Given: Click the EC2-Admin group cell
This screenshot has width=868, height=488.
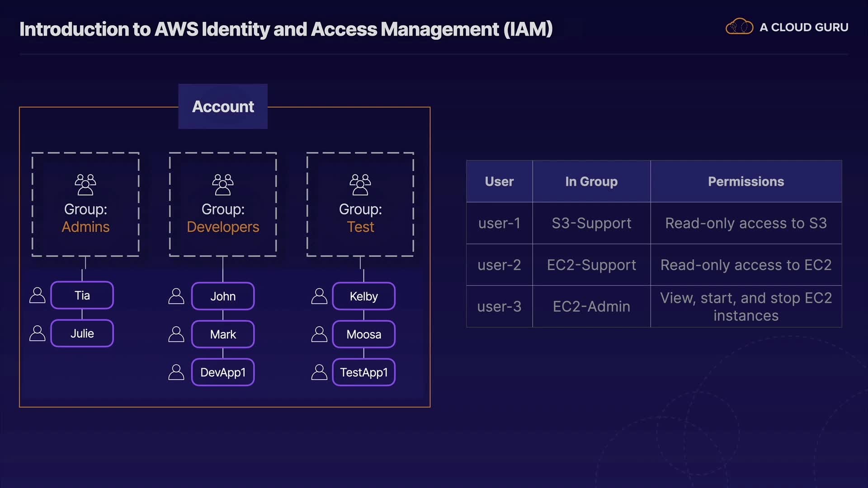Looking at the screenshot, I should [591, 306].
